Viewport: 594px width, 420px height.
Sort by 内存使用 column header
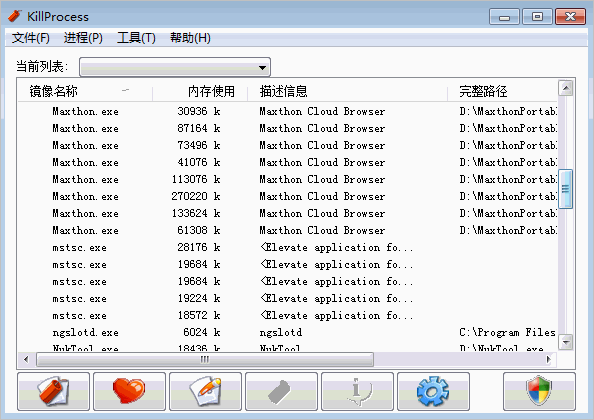point(200,91)
